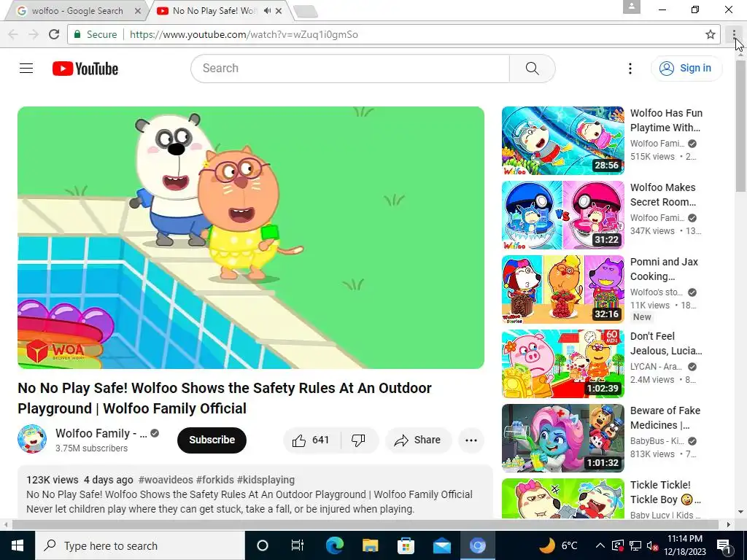Open the Wolfoo Family channel avatar
747x560 pixels.
pos(32,439)
